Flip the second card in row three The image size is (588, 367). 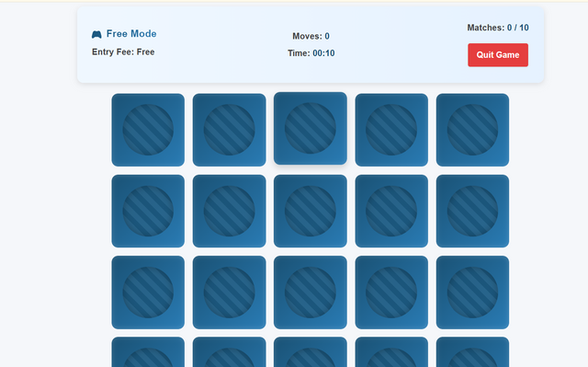229,292
